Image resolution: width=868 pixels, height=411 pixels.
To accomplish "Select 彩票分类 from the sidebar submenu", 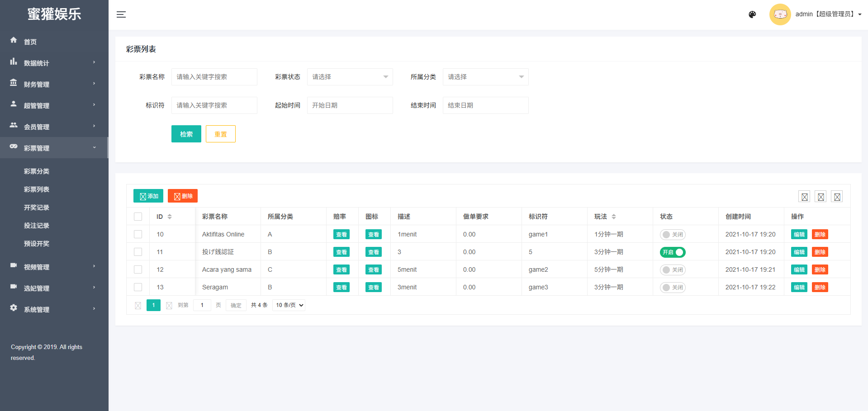I will click(37, 171).
